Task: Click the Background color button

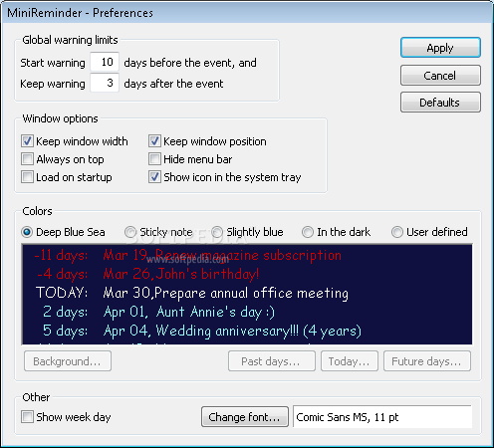Action: [x=68, y=361]
